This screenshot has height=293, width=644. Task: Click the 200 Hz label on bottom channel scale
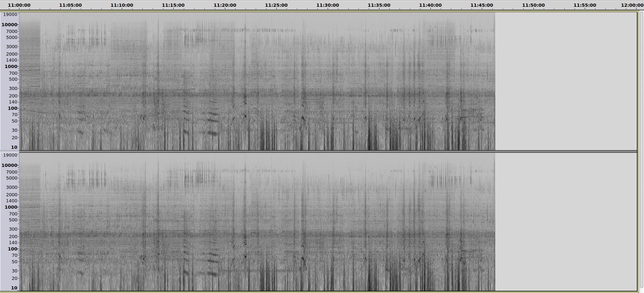pos(13,237)
